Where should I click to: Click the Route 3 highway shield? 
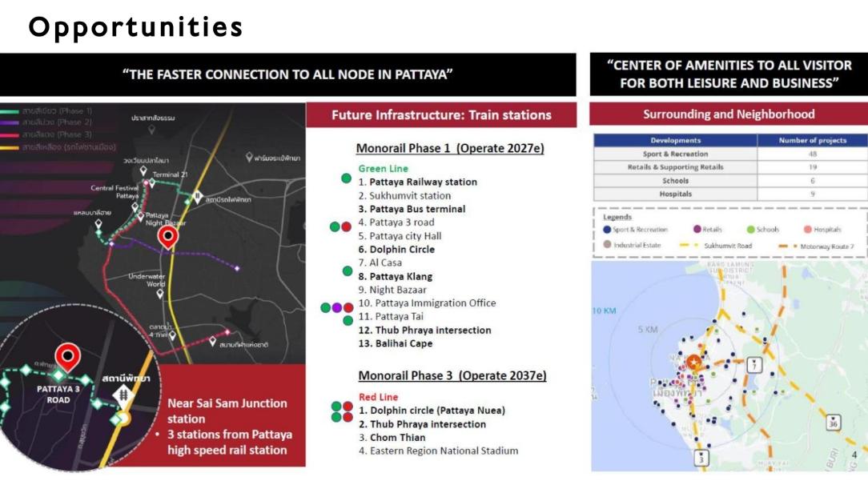coord(701,459)
